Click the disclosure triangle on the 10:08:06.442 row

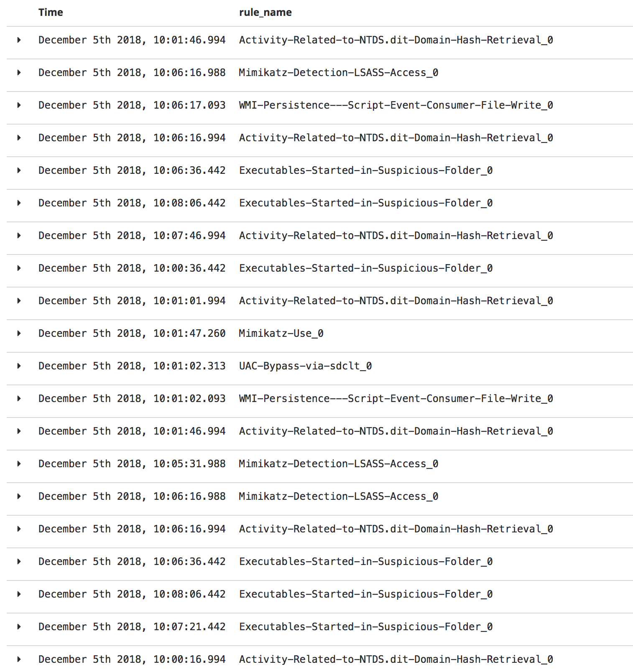point(19,203)
